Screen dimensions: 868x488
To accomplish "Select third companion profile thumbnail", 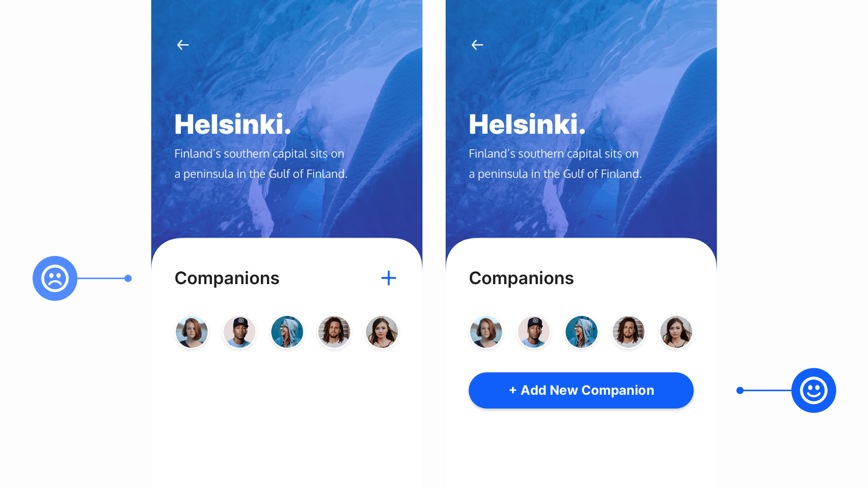I will 286,332.
